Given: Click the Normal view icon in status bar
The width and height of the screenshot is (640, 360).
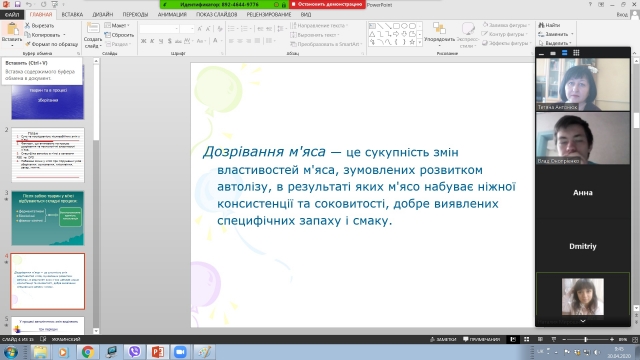Looking at the screenshot, I should 513,340.
